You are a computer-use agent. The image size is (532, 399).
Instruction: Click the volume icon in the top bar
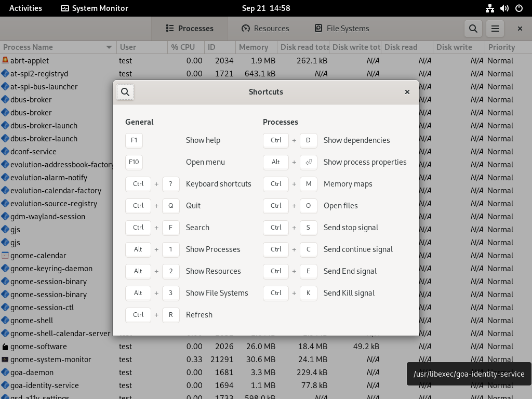(504, 8)
